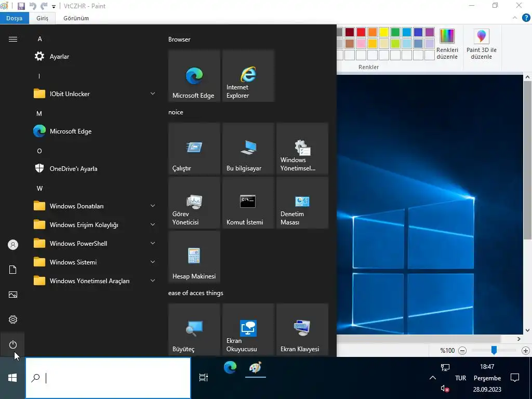
Task: Open Edge from the taskbar
Action: [x=230, y=367]
